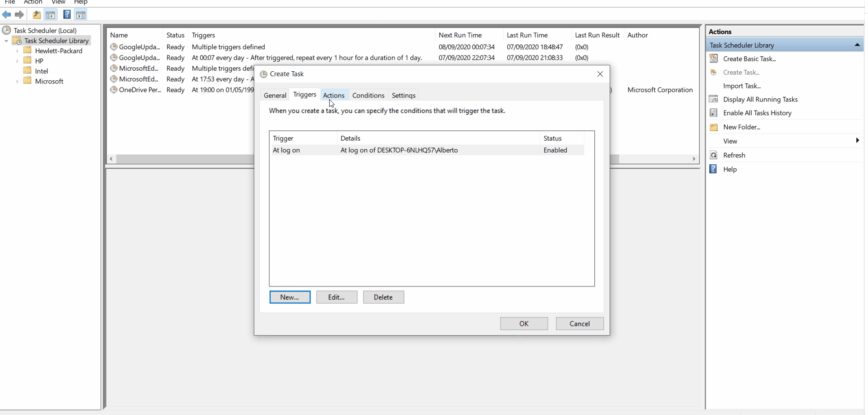868x415 pixels.
Task: Expand the HP folder in the tree
Action: [18, 60]
